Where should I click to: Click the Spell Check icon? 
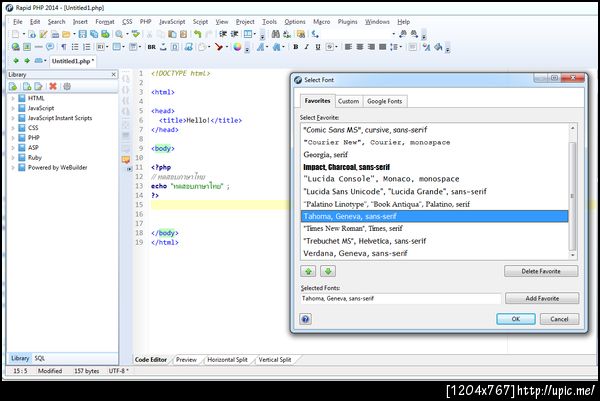(135, 34)
